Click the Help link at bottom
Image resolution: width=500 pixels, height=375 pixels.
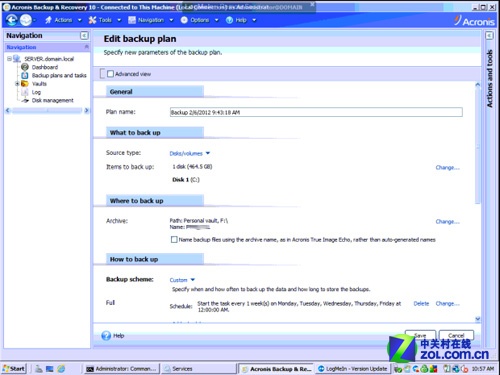coord(118,336)
